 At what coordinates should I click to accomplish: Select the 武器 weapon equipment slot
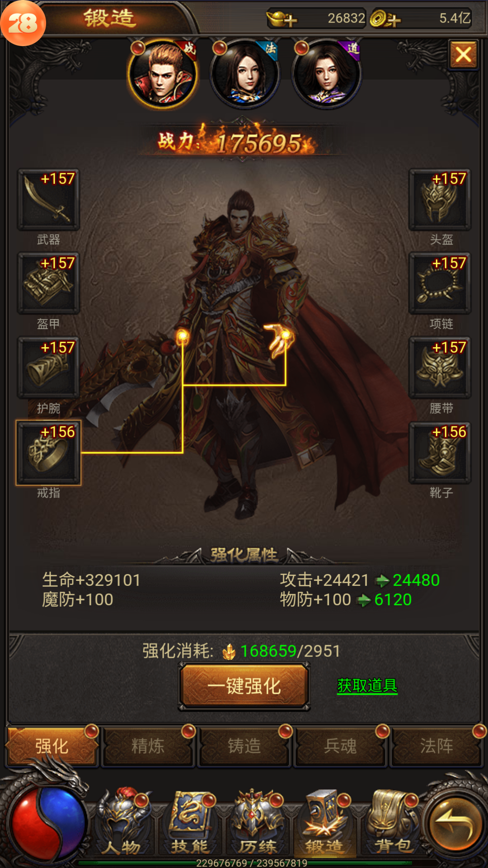point(48,199)
